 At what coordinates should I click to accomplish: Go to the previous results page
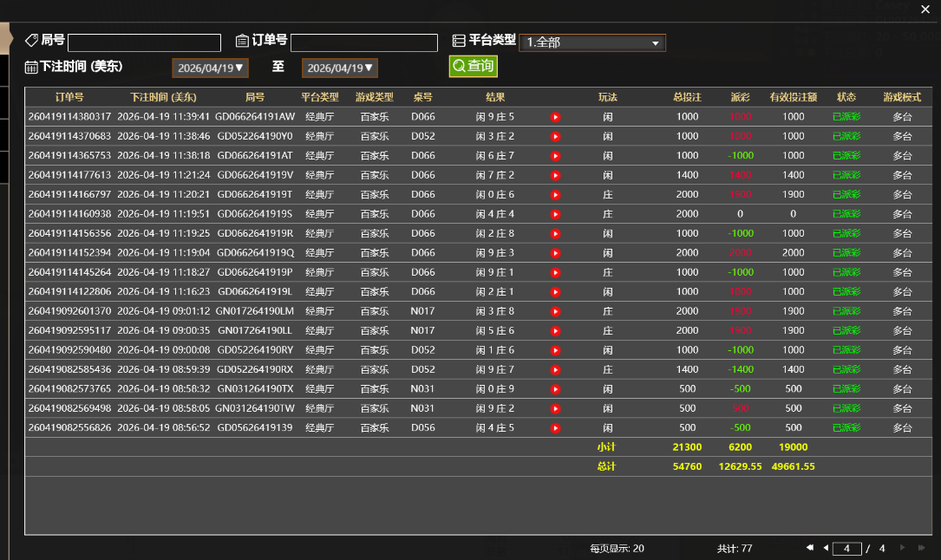pyautogui.click(x=826, y=548)
